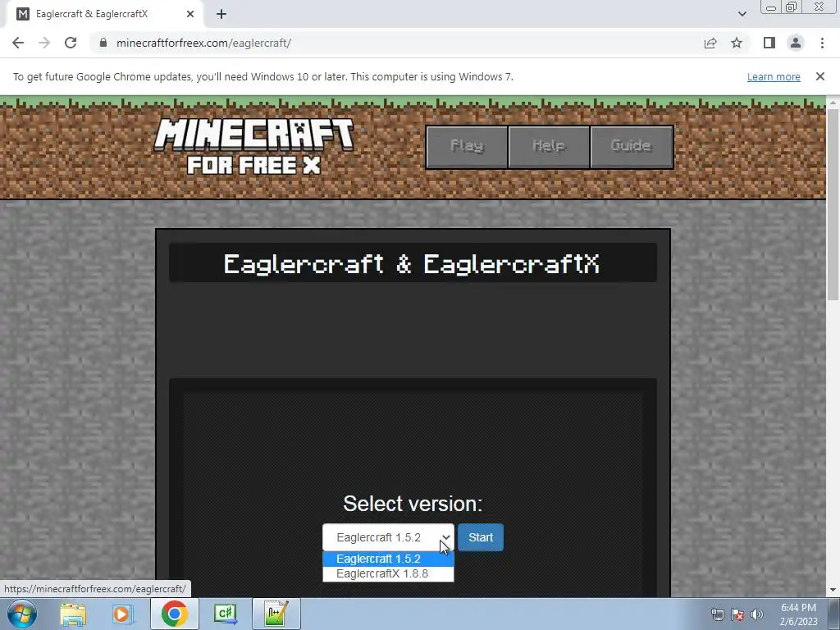
Task: Share this page via share icon
Action: coord(710,43)
